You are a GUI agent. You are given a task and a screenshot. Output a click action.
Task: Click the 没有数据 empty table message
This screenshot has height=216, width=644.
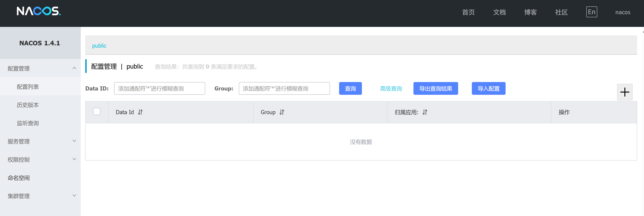click(361, 142)
